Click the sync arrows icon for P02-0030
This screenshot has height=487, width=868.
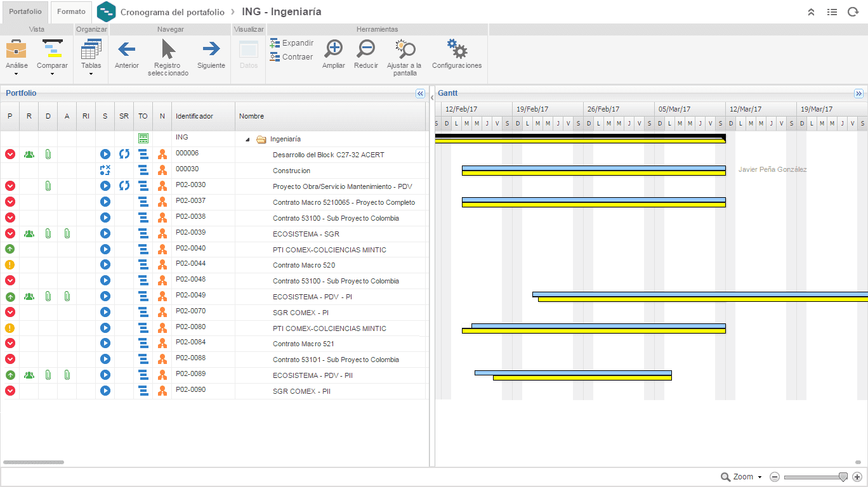124,186
